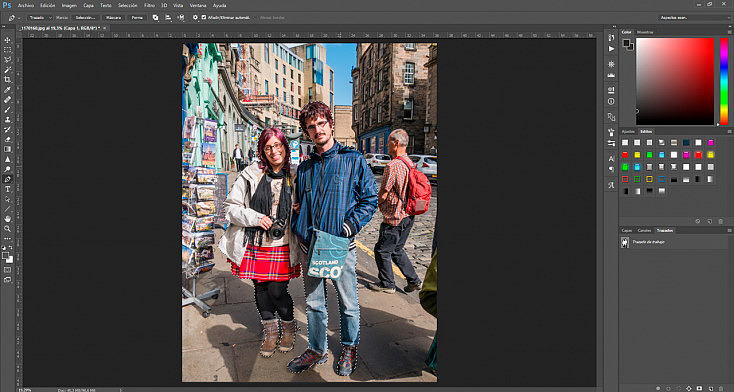Open the Edición menu
Screen dimensions: 734x392
coord(47,6)
